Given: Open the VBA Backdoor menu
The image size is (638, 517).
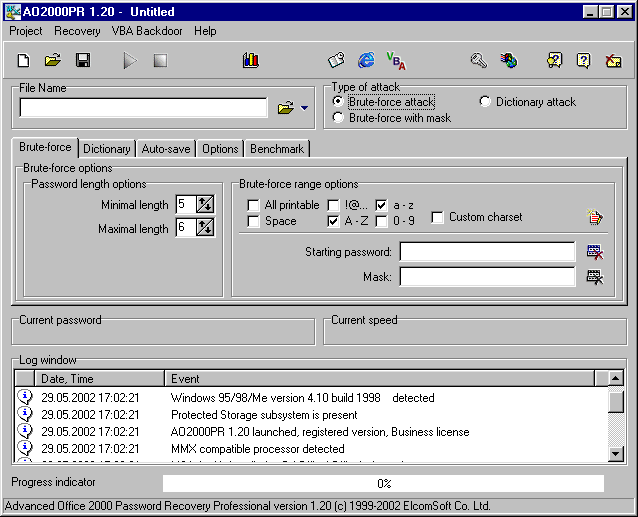Looking at the screenshot, I should pos(147,31).
